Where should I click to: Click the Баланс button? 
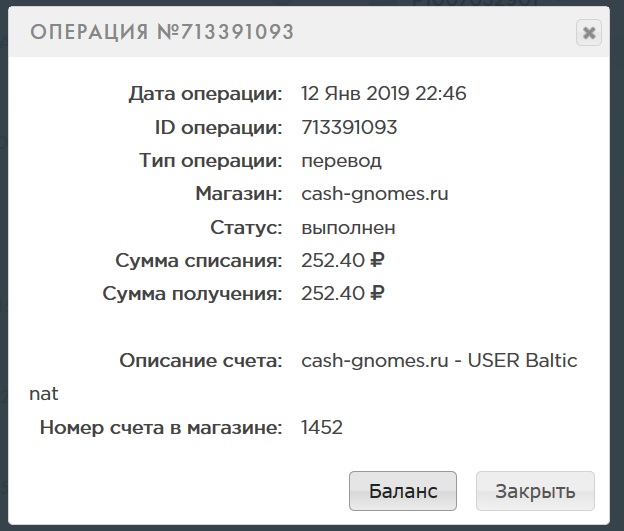coord(403,491)
